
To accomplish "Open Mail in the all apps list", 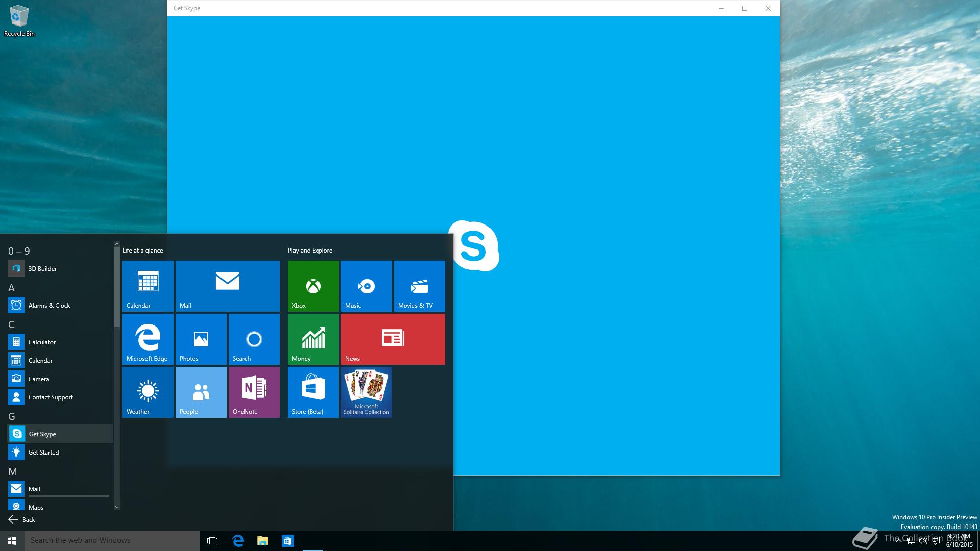I will 60,489.
